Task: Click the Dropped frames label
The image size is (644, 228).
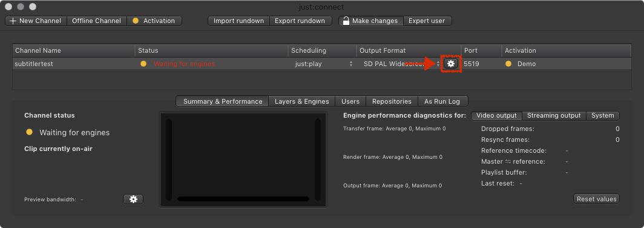Action: click(508, 129)
